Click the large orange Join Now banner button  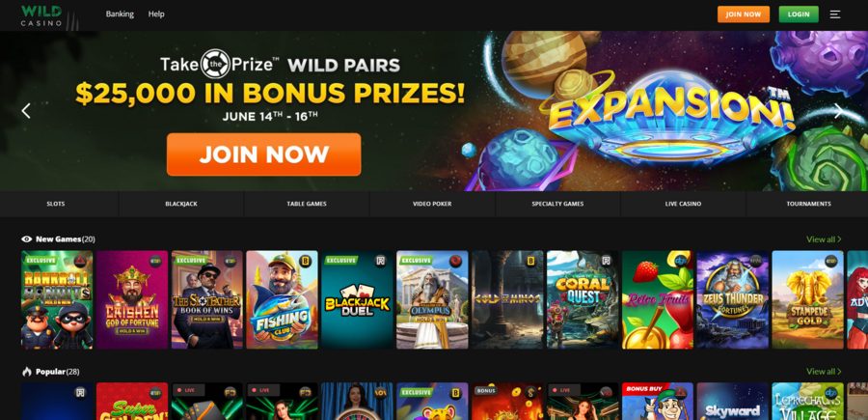(263, 154)
